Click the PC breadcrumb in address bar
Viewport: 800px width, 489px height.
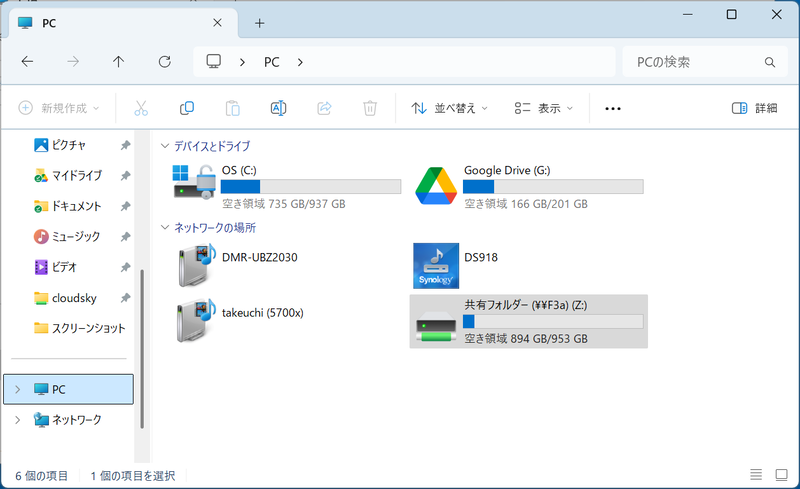coord(271,62)
